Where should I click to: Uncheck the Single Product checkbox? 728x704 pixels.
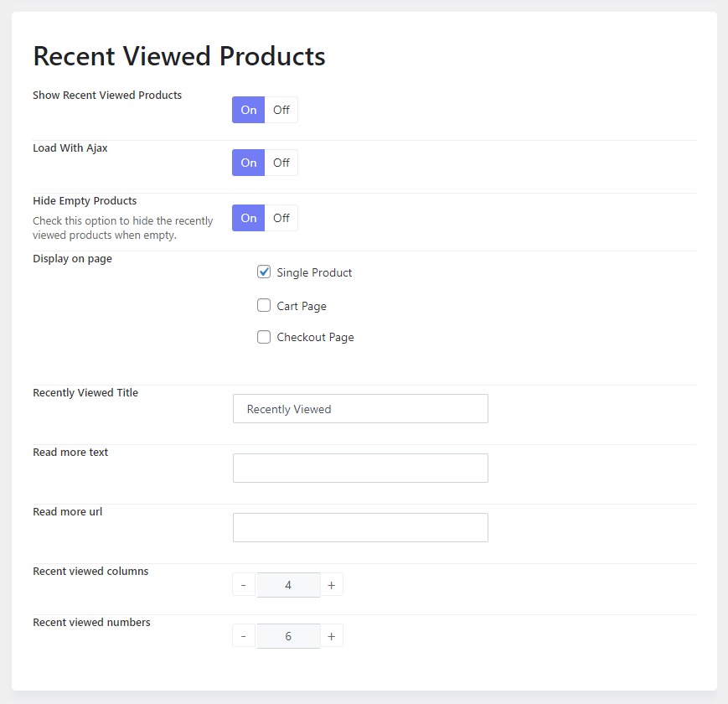pos(264,272)
